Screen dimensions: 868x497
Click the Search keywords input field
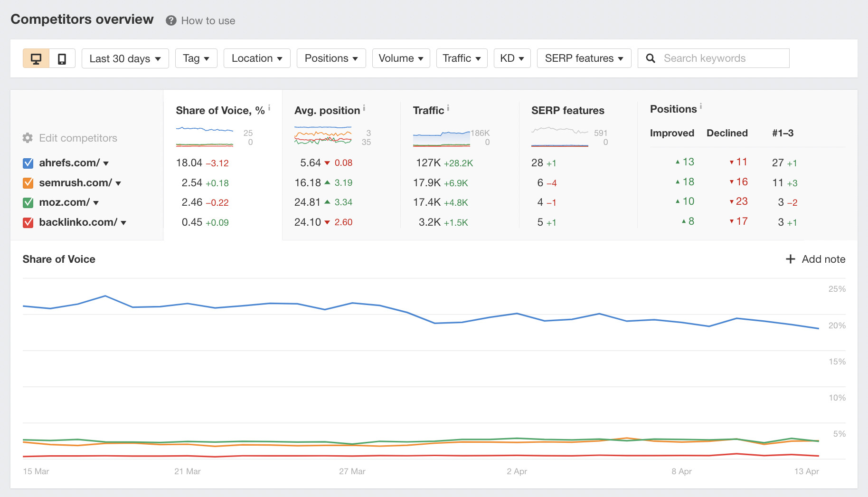[x=712, y=58]
